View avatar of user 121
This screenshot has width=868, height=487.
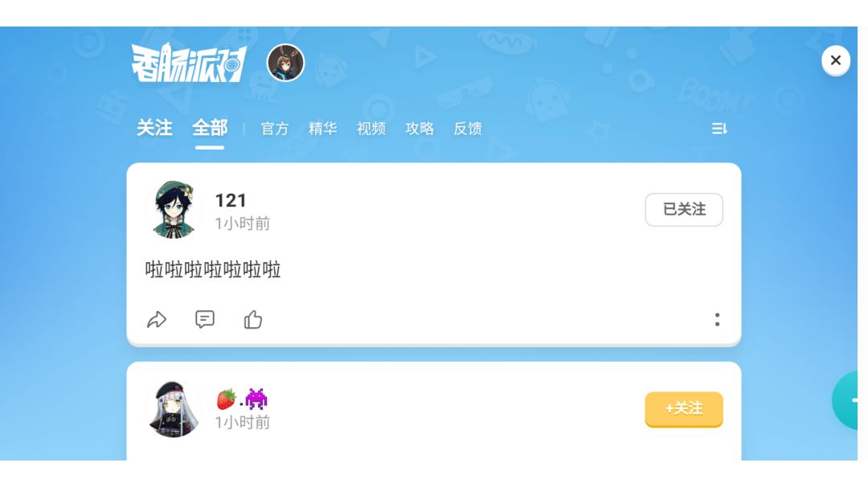[x=174, y=210]
